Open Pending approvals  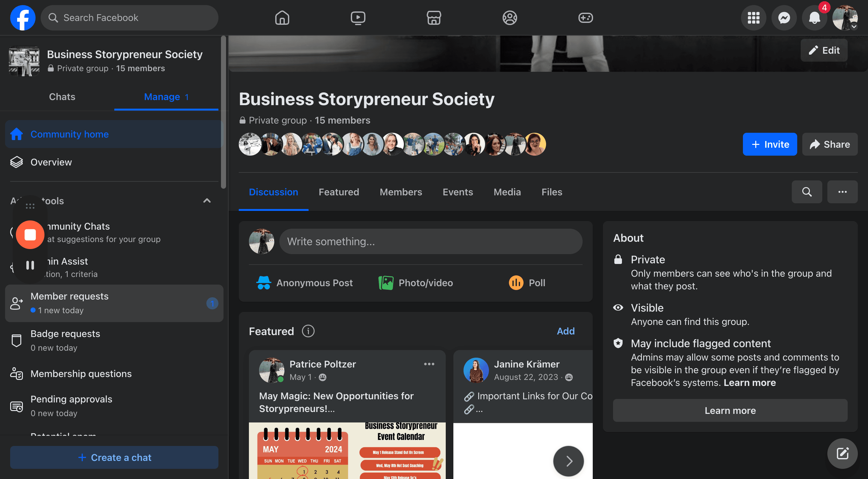[x=114, y=406]
